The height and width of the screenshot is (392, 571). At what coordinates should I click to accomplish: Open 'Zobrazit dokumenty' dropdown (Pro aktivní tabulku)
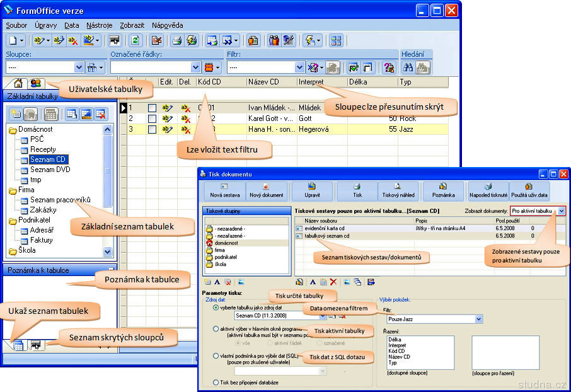coord(561,211)
